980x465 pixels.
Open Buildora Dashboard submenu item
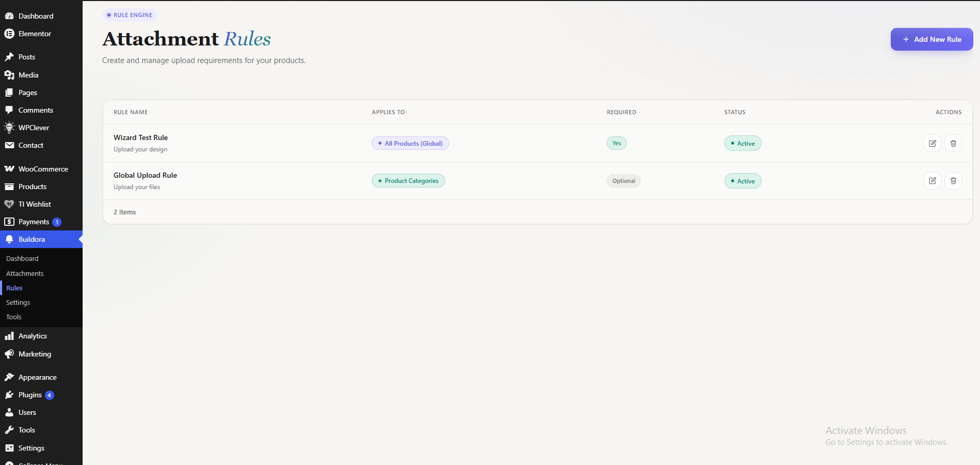[22, 258]
